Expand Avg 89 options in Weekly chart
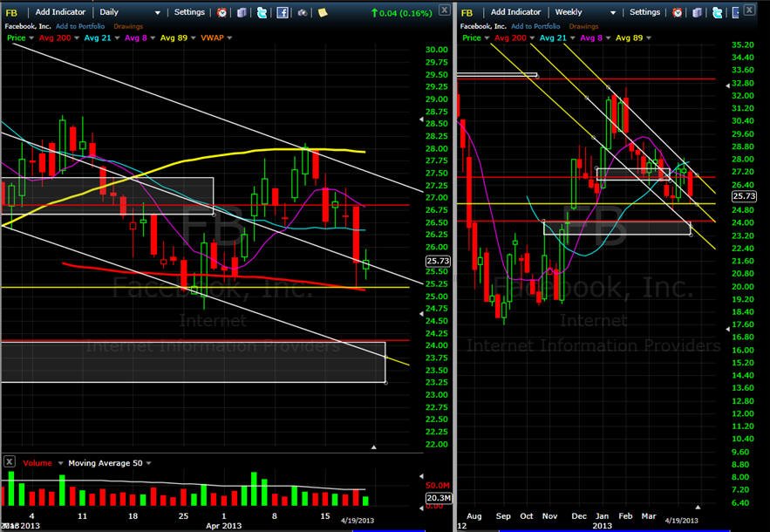The image size is (770, 532). (648, 38)
